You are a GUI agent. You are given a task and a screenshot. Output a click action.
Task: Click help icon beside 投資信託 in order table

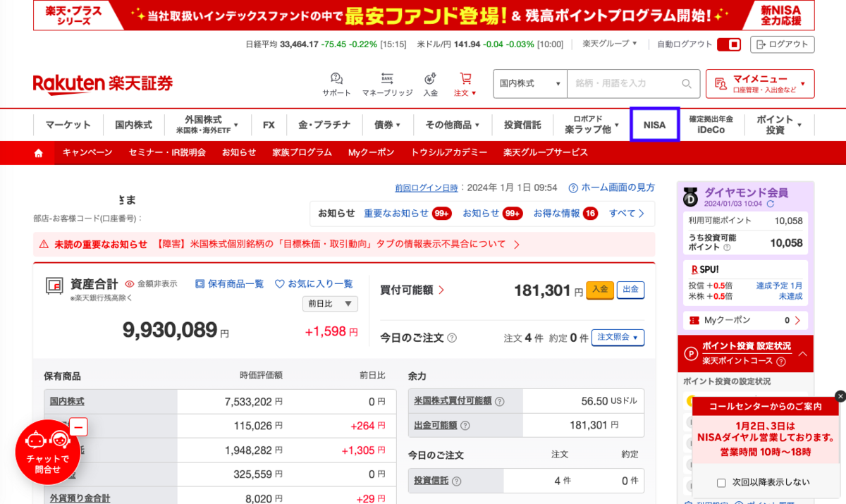(456, 481)
